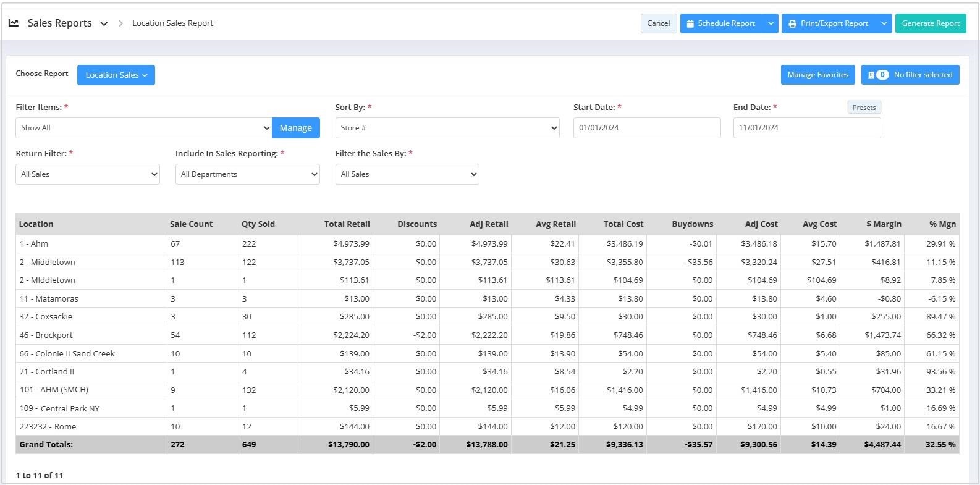Open the Return Filter dropdown
This screenshot has width=980, height=485.
[88, 174]
